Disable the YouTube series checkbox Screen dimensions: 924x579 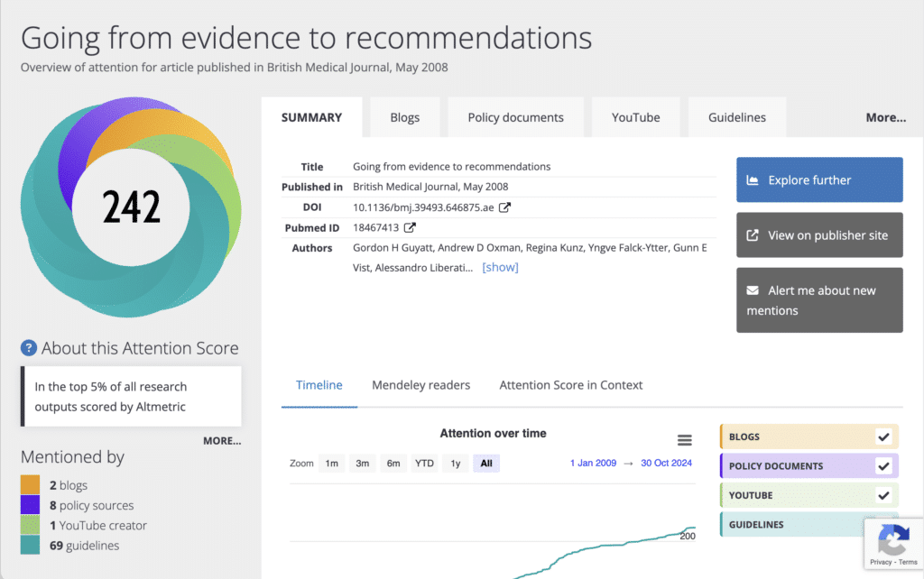pos(883,495)
